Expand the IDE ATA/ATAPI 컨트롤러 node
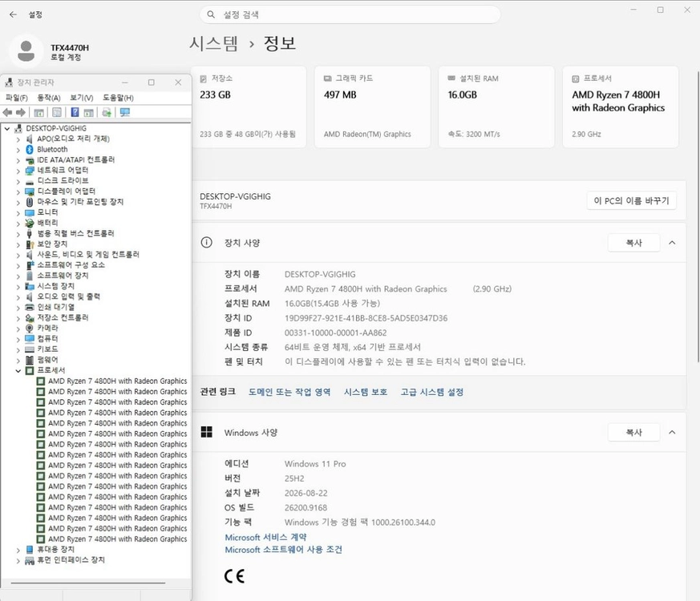The height and width of the screenshot is (601, 700). 18,160
